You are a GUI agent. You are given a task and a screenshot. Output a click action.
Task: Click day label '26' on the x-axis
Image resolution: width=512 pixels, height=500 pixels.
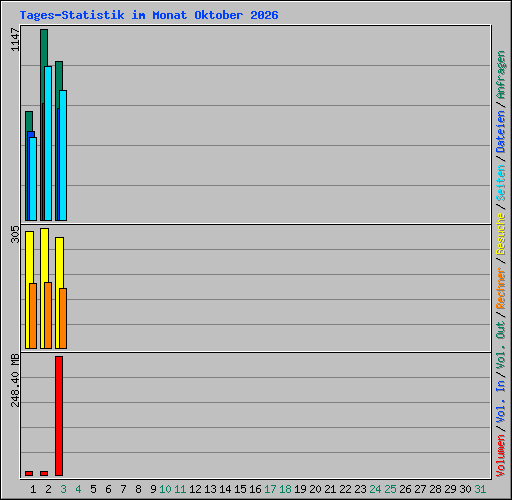tap(405, 489)
